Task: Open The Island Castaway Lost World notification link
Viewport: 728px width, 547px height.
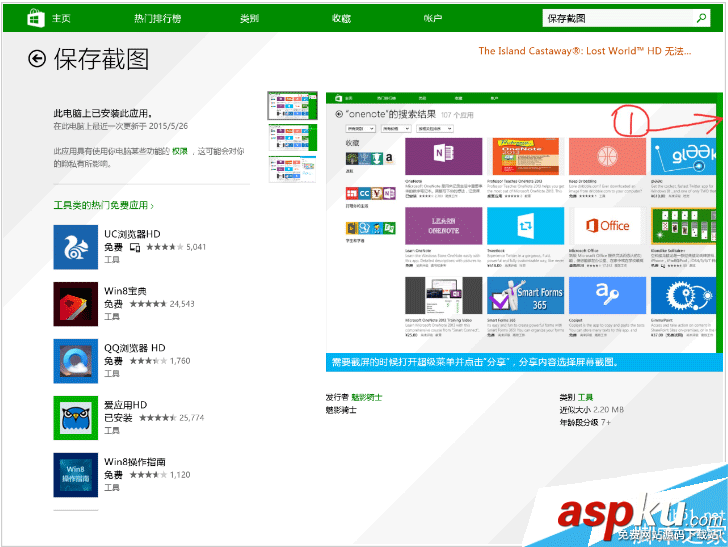Action: [x=585, y=51]
